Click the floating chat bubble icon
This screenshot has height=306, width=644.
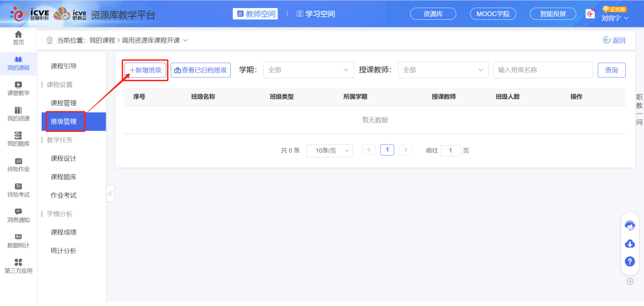click(629, 226)
